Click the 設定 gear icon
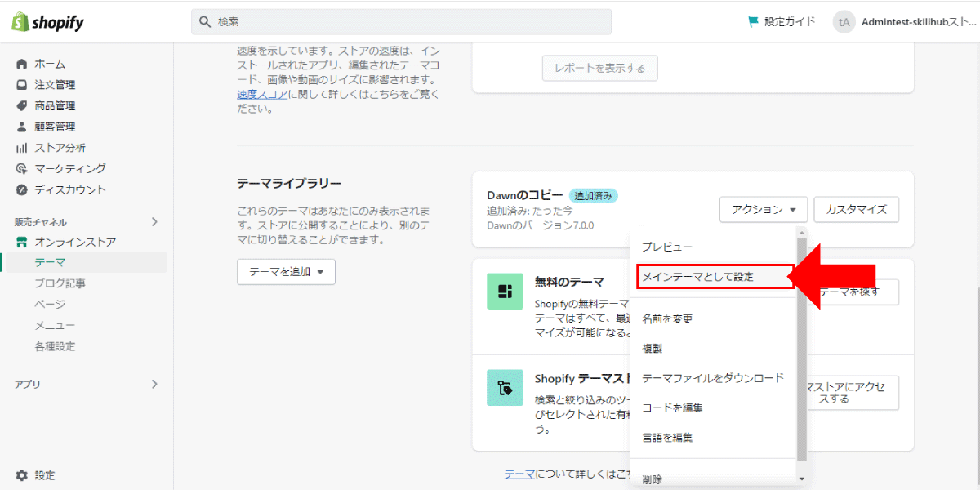Image resolution: width=980 pixels, height=490 pixels. click(x=22, y=475)
